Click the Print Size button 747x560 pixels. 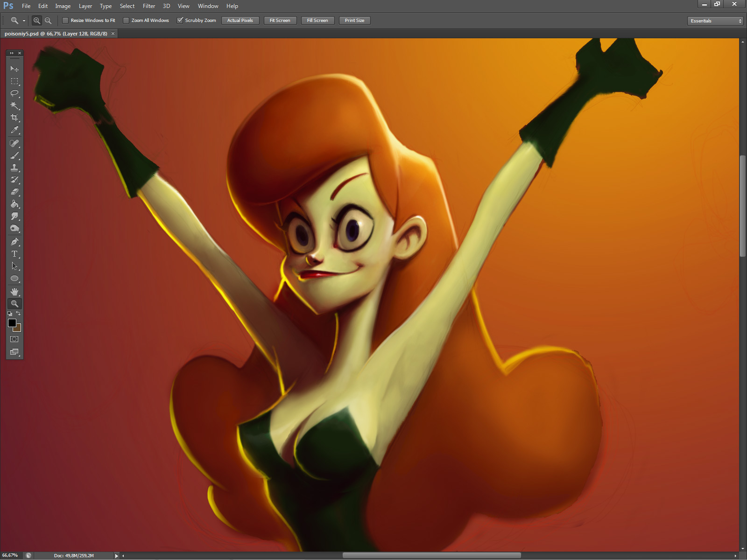(x=354, y=21)
